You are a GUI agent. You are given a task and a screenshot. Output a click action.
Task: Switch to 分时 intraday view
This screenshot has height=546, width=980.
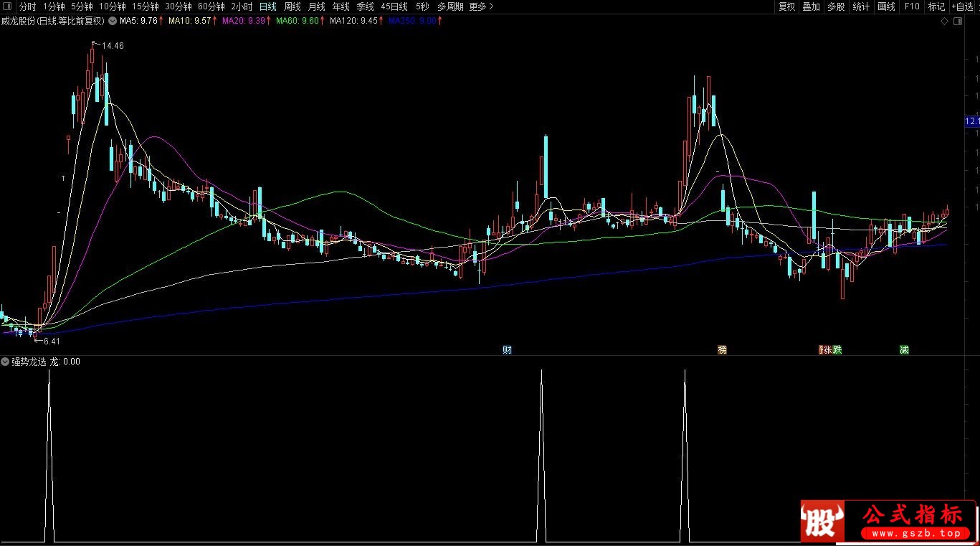(27, 6)
